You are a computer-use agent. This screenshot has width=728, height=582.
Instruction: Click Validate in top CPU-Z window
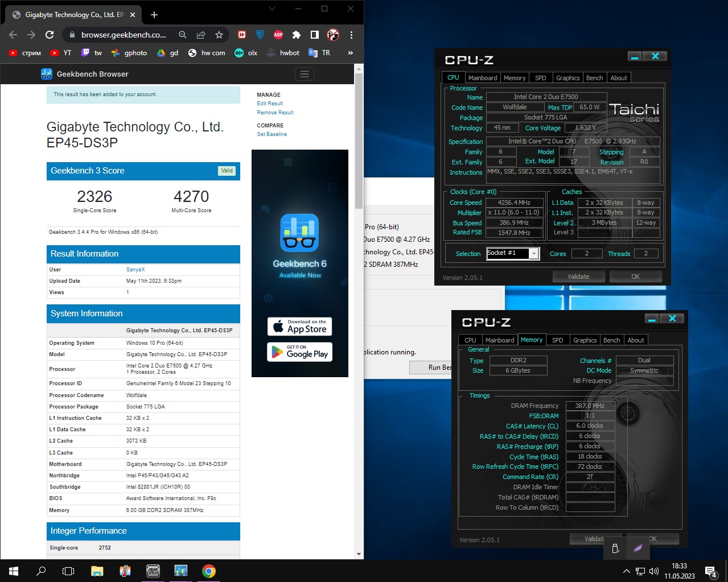tap(578, 276)
